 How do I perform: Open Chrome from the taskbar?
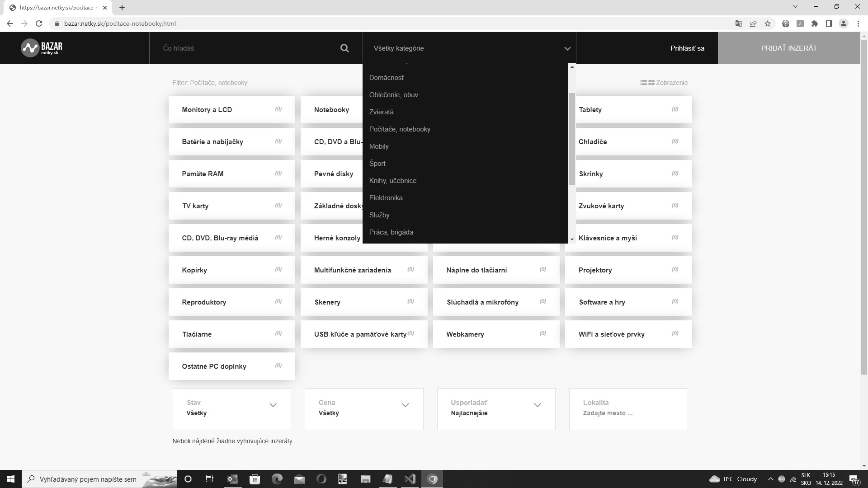[432, 479]
